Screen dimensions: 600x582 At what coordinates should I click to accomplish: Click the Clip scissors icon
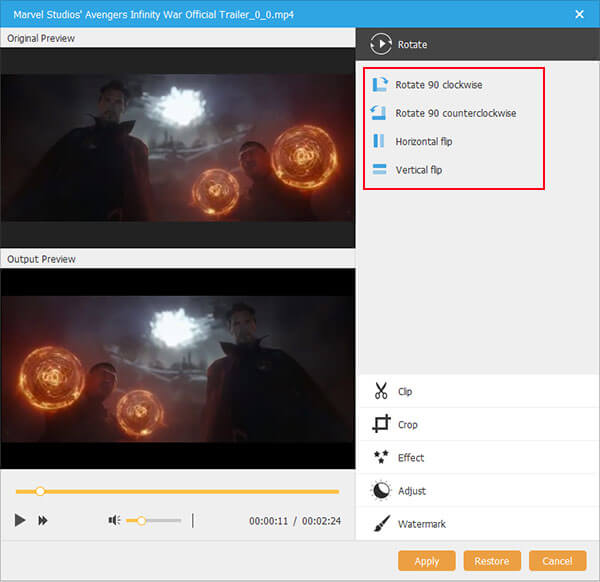(x=381, y=391)
